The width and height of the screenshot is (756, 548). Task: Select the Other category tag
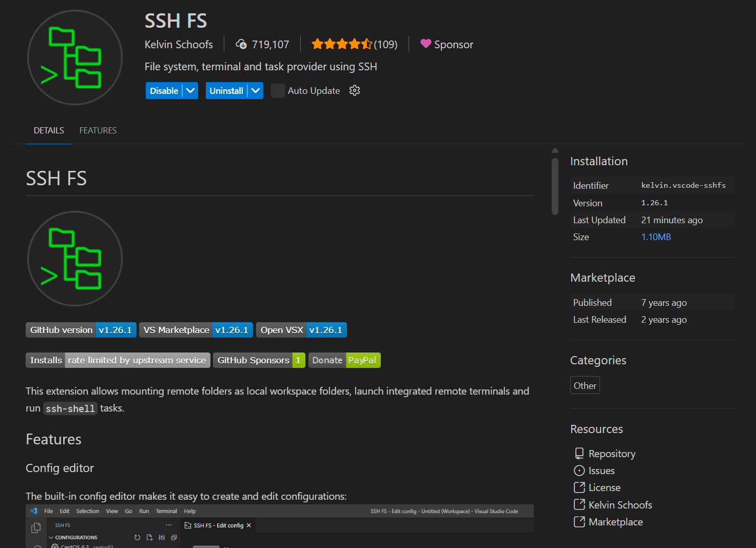(585, 385)
